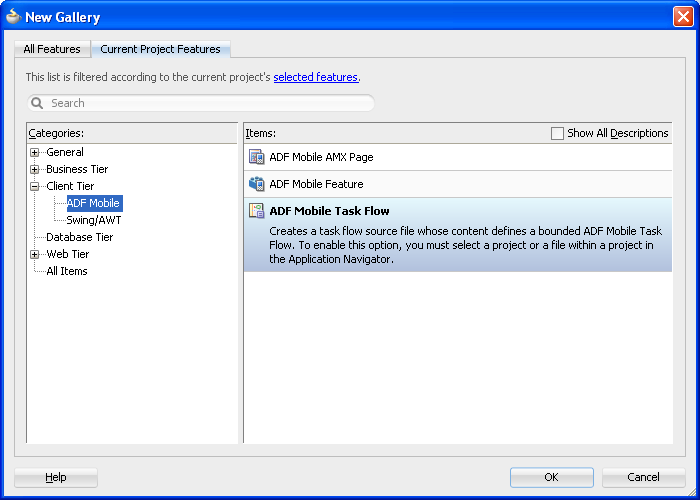Focus the Search input field
The height and width of the screenshot is (500, 700).
click(200, 103)
